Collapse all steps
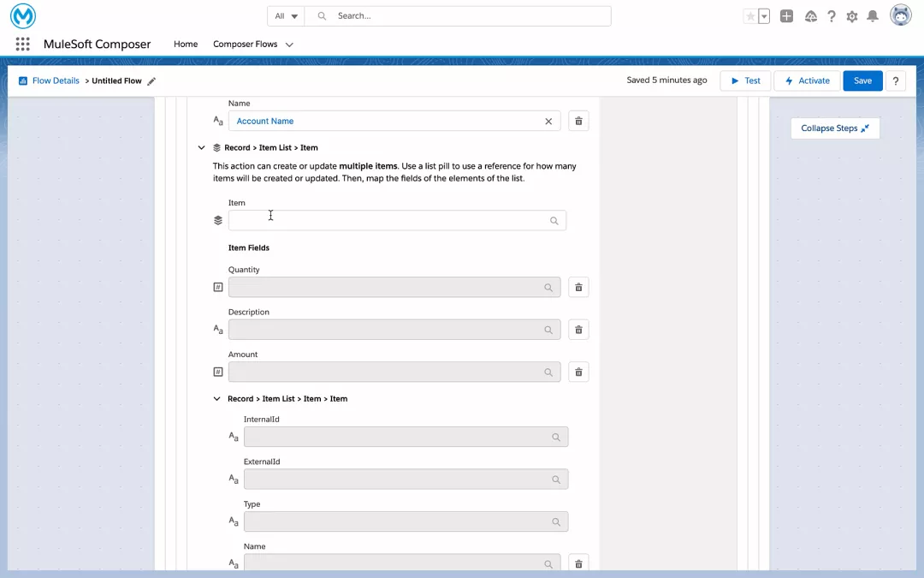This screenshot has width=924, height=578. pos(835,128)
